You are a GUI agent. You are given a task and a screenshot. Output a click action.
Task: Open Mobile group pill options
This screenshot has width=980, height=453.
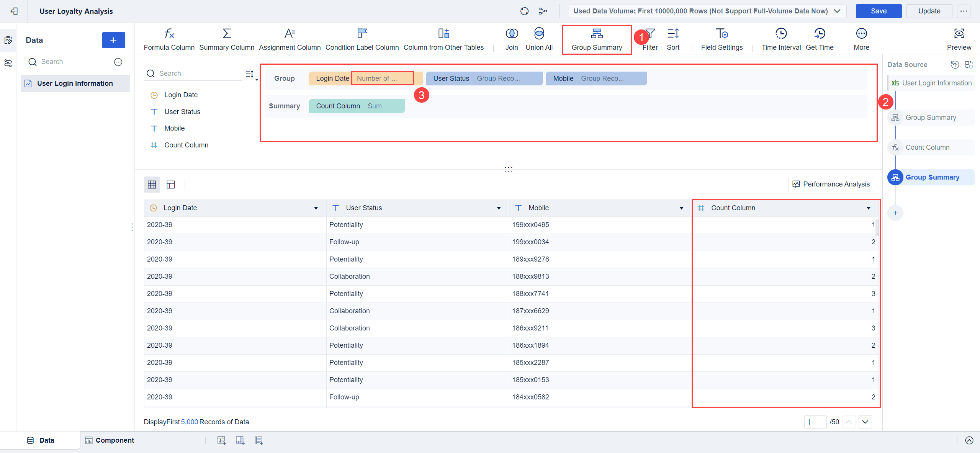596,78
